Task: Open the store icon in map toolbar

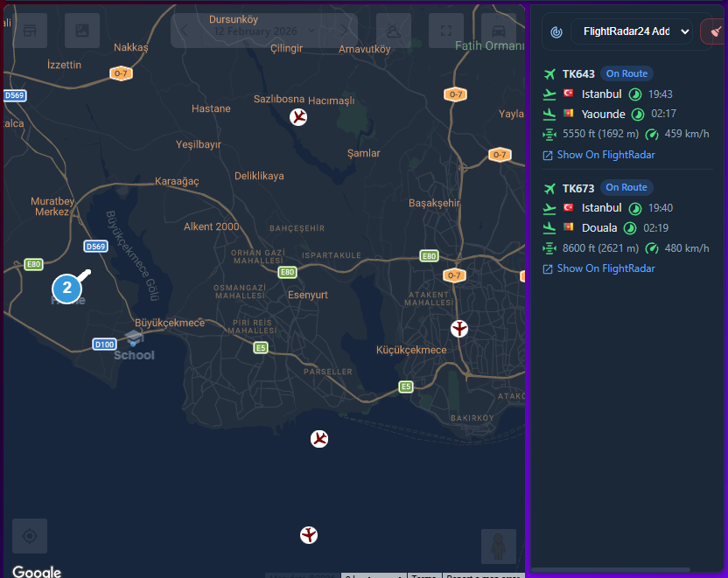Action: point(30,31)
